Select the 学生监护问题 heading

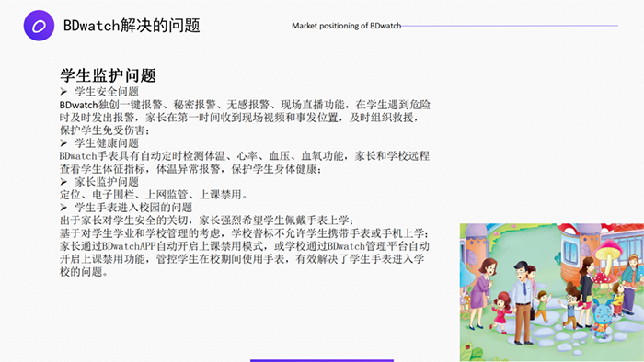tap(108, 75)
